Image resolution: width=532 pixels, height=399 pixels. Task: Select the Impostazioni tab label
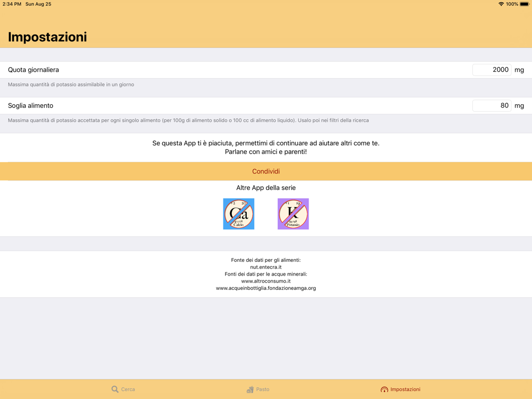pyautogui.click(x=405, y=389)
